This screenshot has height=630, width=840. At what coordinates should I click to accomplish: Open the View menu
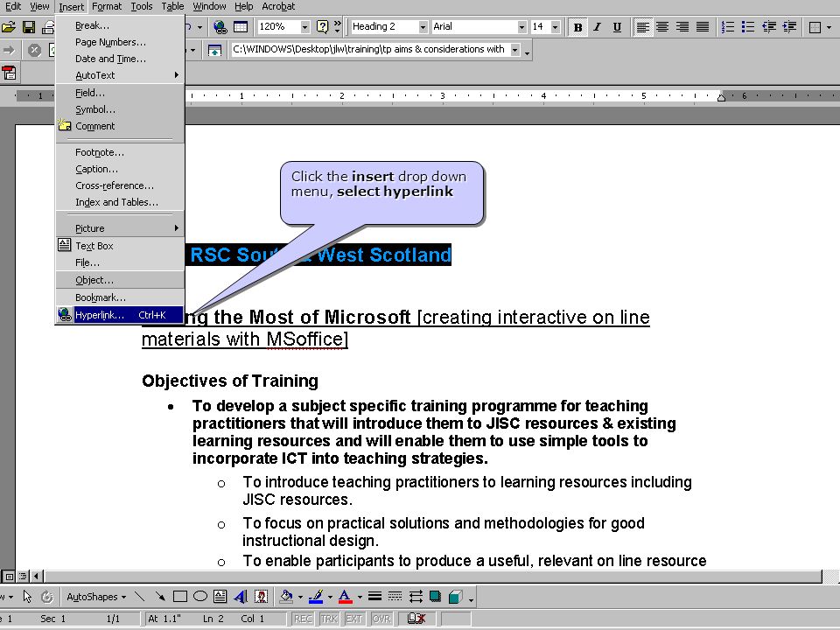coord(39,6)
